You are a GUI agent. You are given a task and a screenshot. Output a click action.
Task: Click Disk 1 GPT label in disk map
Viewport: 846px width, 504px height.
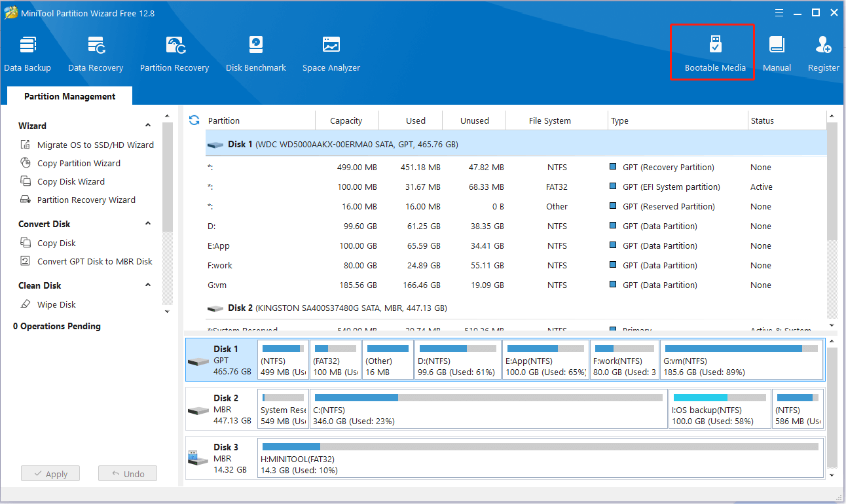pyautogui.click(x=221, y=360)
